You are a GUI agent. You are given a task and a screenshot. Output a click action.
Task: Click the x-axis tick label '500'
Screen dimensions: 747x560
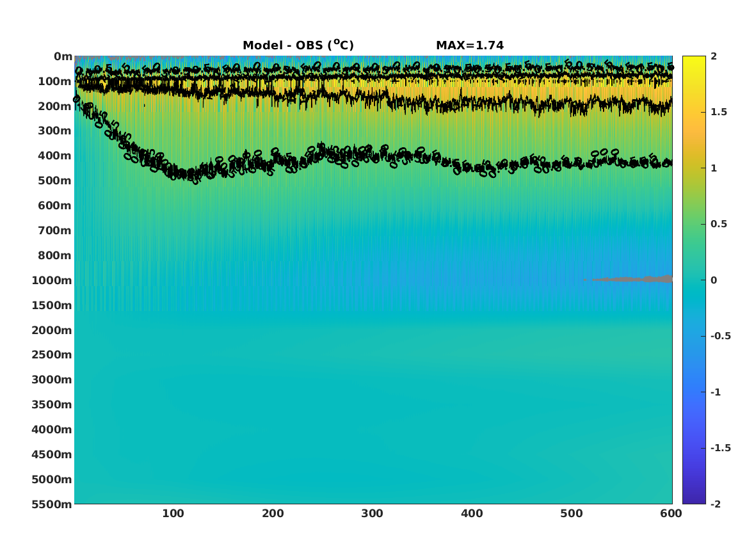click(571, 513)
